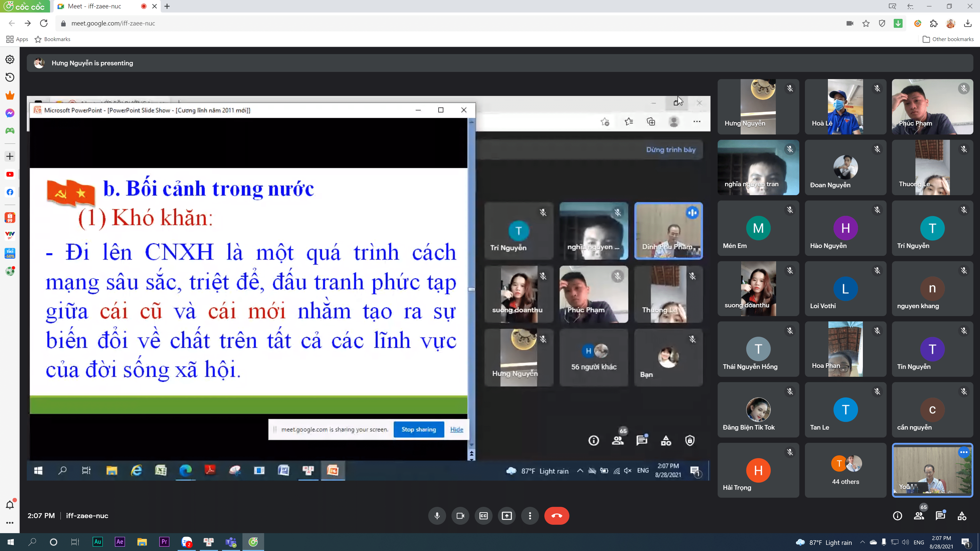The image size is (980, 551).
Task: Open the chat with everyone panel
Action: 940,516
